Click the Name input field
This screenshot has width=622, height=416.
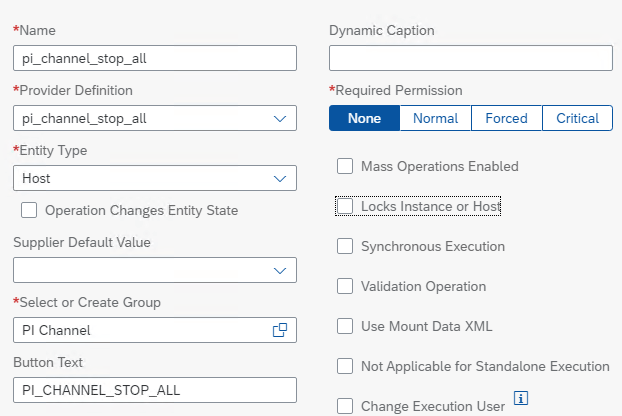[x=155, y=58]
